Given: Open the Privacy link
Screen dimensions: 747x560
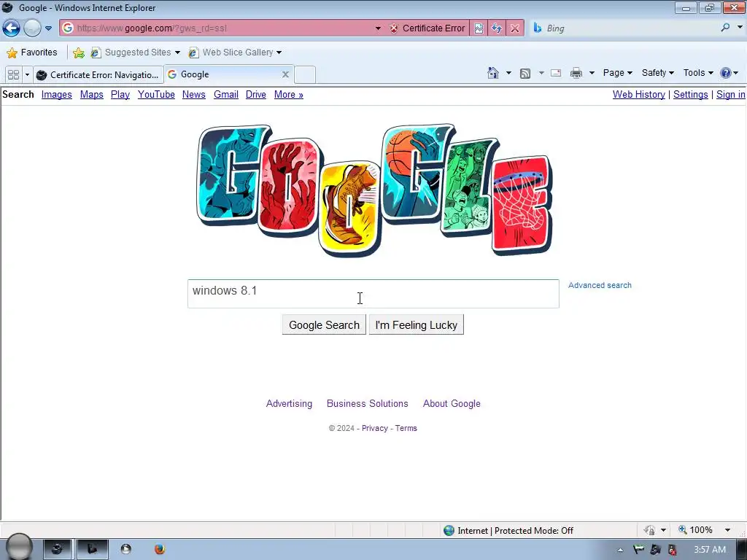Looking at the screenshot, I should point(375,428).
